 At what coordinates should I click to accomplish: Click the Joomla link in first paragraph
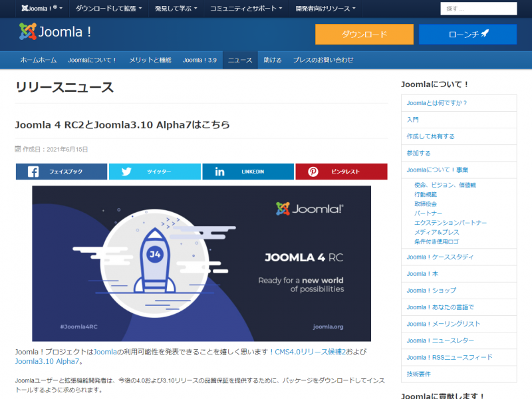105,352
